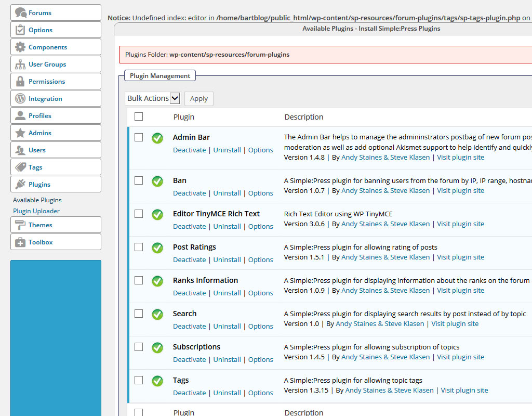Click the green active checkmark for Search

[x=157, y=315]
